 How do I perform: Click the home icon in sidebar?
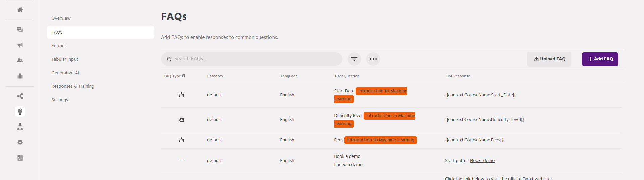tap(20, 10)
